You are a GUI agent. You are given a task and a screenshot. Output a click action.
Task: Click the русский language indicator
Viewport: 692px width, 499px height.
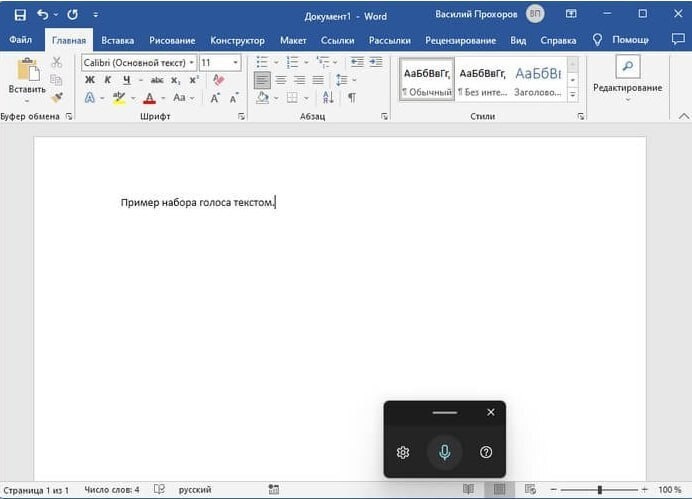tap(195, 489)
